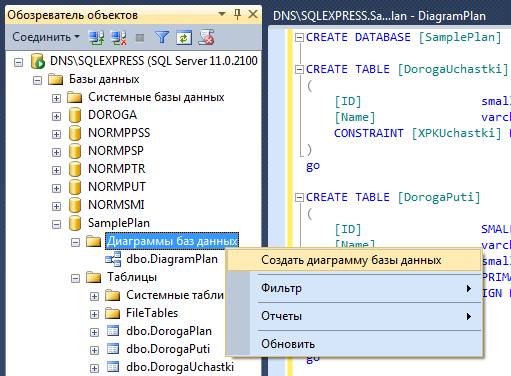This screenshot has height=376, width=511.
Task: Click the Диаграммы баз данных folder icon
Action: click(93, 241)
